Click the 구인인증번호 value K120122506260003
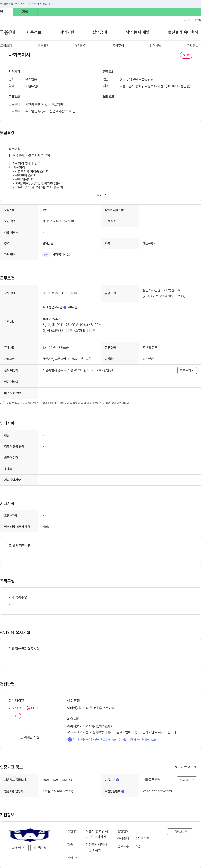Screen dimensions: 201x868 pos(157,791)
